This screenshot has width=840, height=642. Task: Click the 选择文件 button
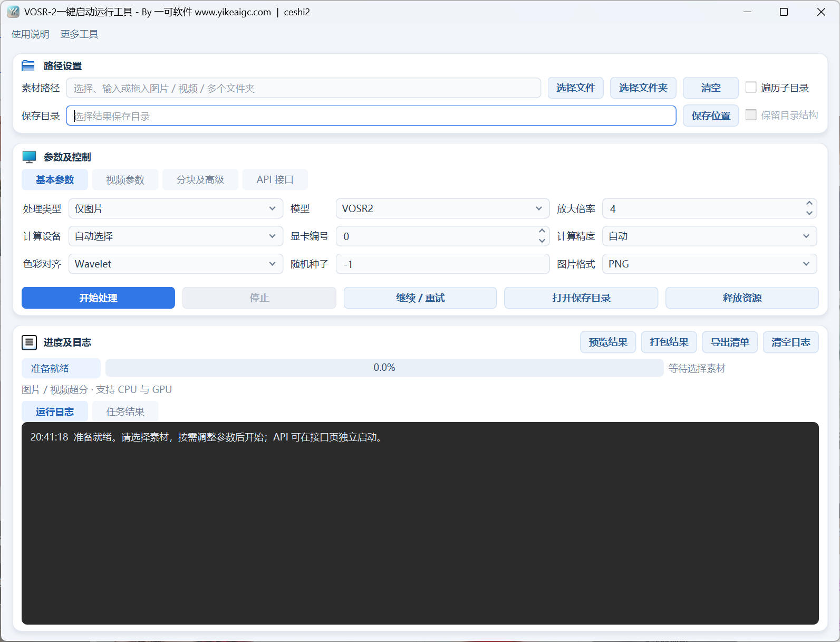pyautogui.click(x=576, y=88)
